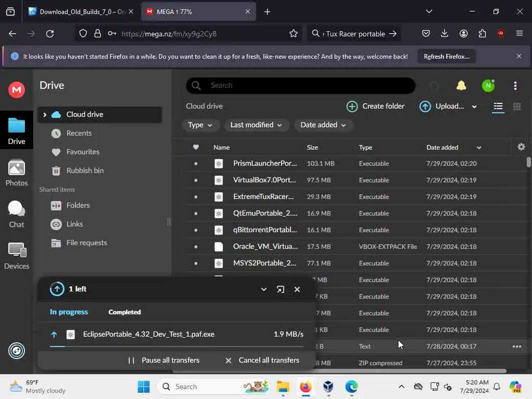
Task: Open Firefox downloads panel
Action: pyautogui.click(x=445, y=33)
